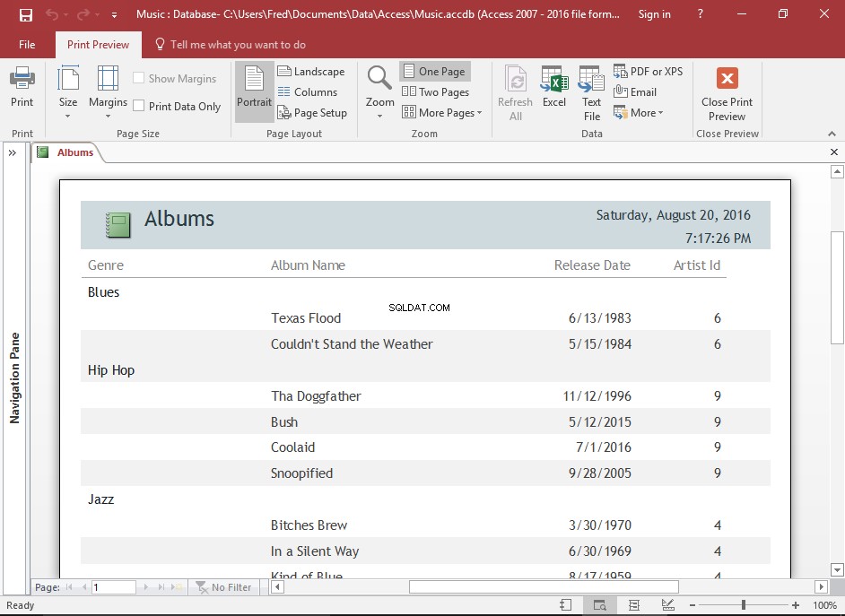Click the 100% zoom level
The height and width of the screenshot is (616, 845).
tap(824, 605)
